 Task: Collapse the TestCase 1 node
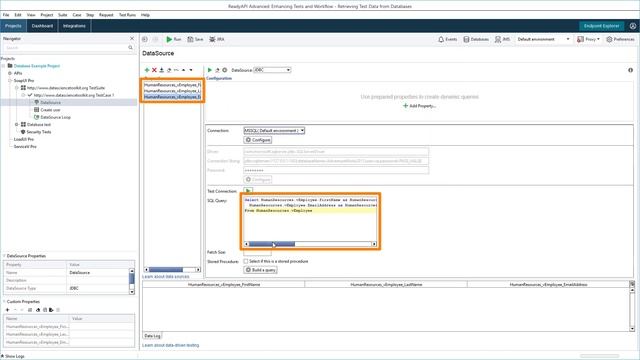coord(23,95)
